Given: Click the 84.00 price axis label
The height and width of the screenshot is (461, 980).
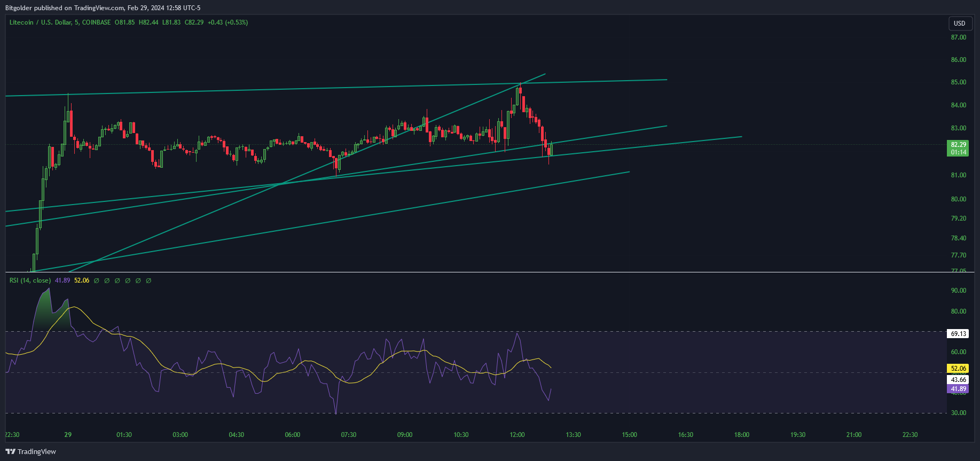Looking at the screenshot, I should pos(958,105).
